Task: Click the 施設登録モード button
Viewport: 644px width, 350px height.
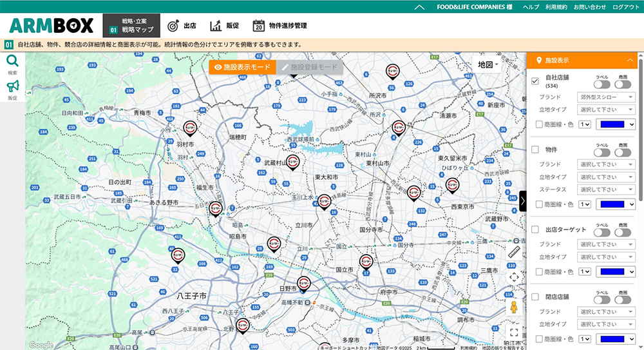Action: (x=310, y=67)
